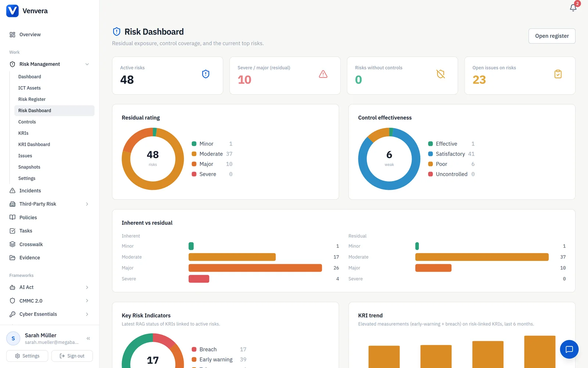The image size is (588, 368).
Task: Click the sarah.mueller email text
Action: (x=52, y=342)
